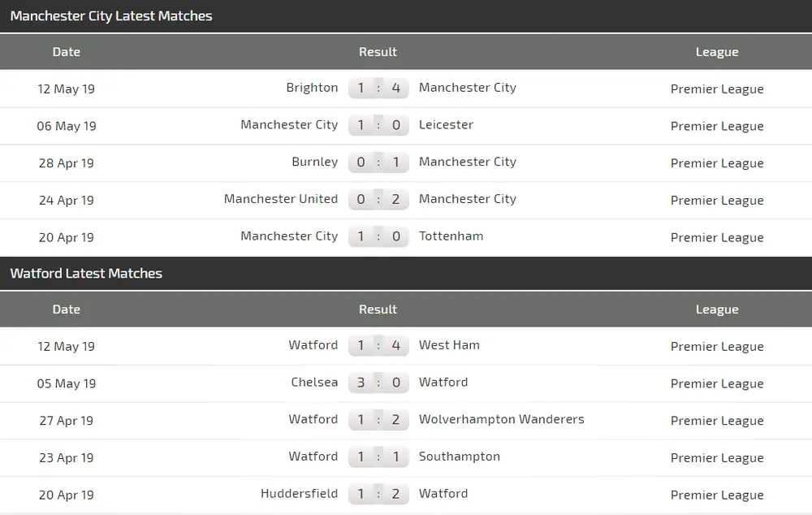Click Premier League label for 05 May 19 match
The height and width of the screenshot is (515, 812).
pos(717,383)
